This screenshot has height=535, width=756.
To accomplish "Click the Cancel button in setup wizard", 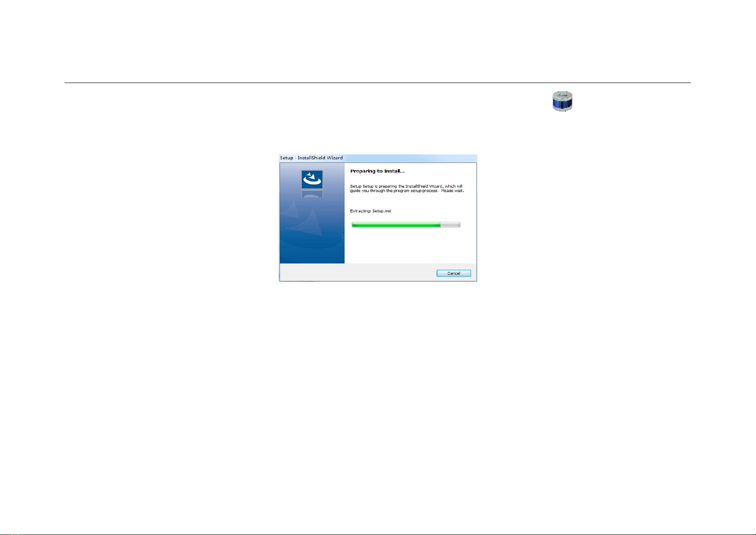I will [454, 273].
